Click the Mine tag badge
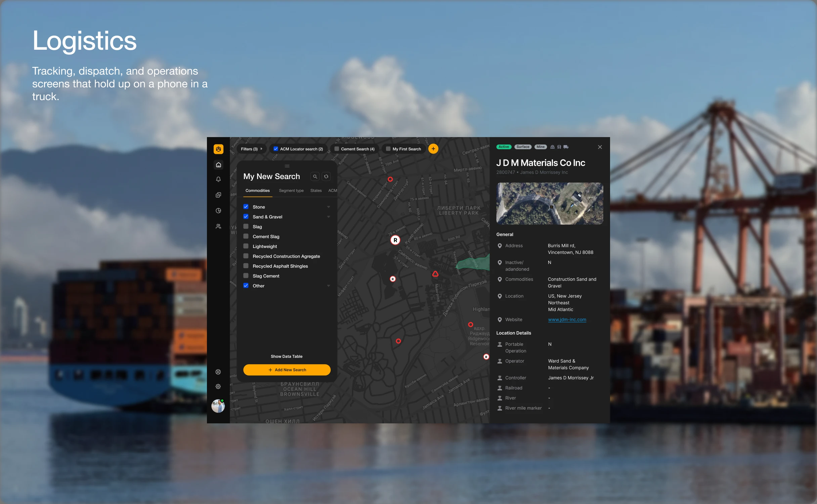Image resolution: width=817 pixels, height=504 pixels. point(541,147)
